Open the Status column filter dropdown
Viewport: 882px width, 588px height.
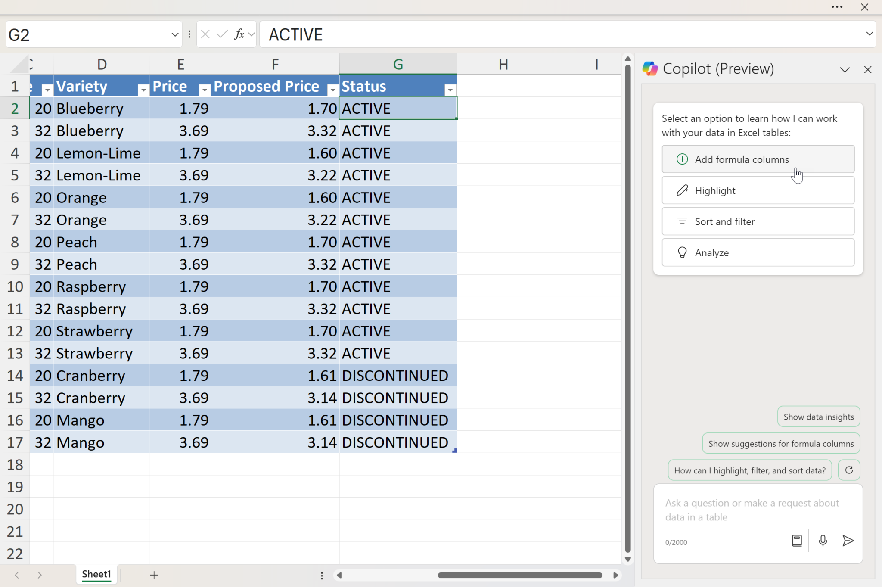point(450,90)
